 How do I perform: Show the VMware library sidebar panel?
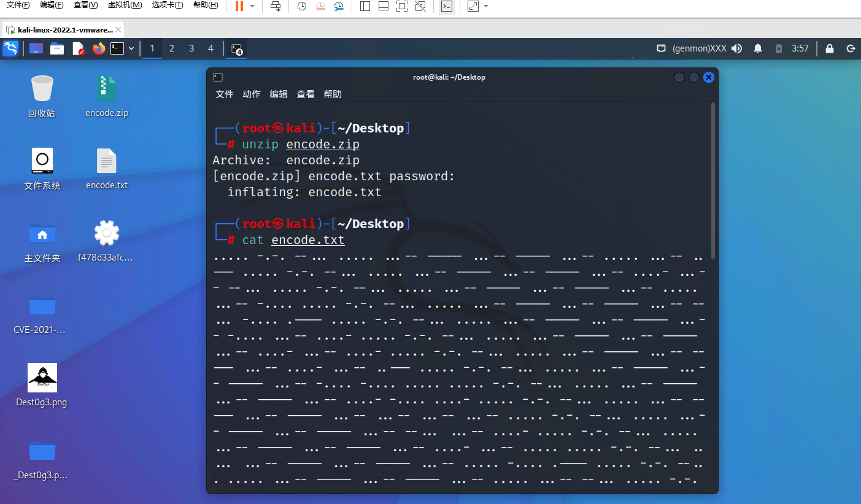click(365, 6)
